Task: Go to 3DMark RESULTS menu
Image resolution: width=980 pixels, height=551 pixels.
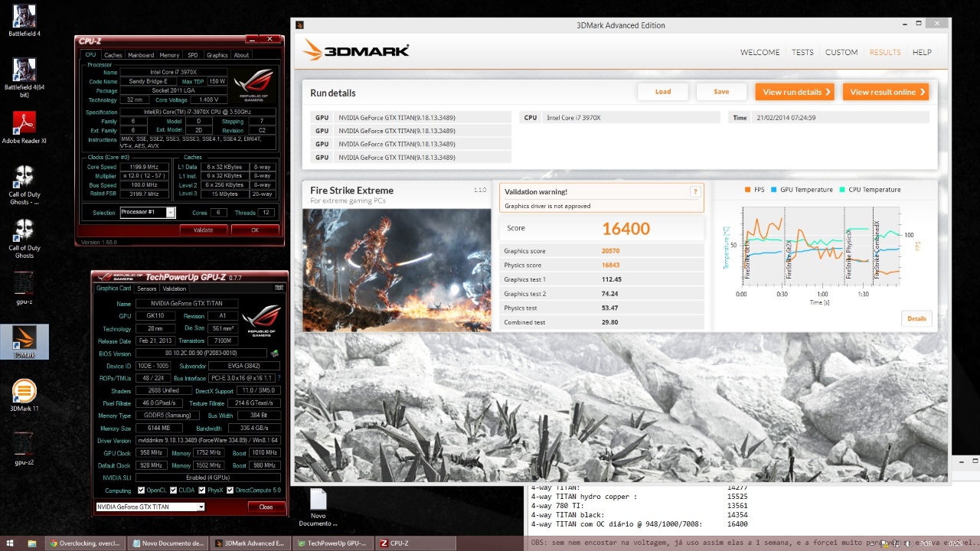Action: (885, 52)
